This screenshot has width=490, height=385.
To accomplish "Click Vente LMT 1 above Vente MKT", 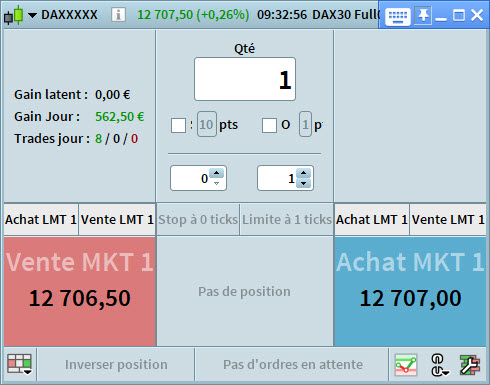I will coord(117,220).
